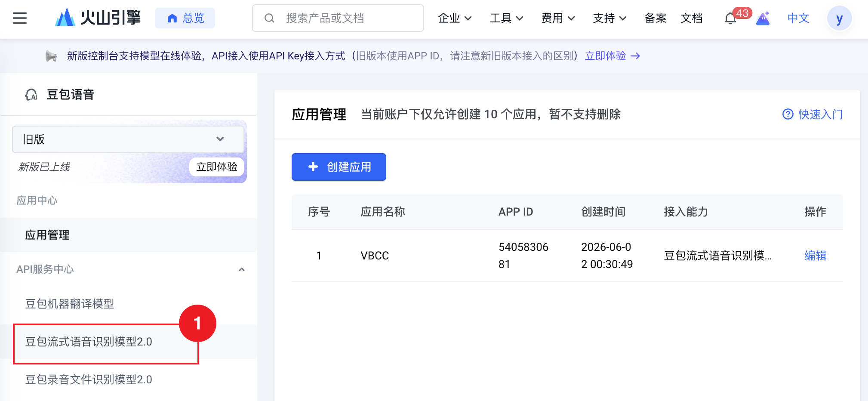The width and height of the screenshot is (868, 401).
Task: Click the search magnifier icon
Action: (269, 18)
